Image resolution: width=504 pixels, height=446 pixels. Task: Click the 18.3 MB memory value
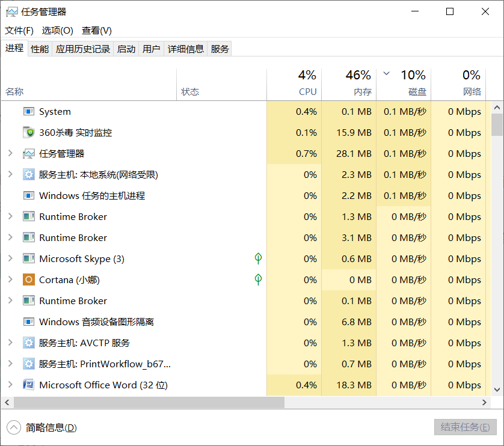click(354, 385)
